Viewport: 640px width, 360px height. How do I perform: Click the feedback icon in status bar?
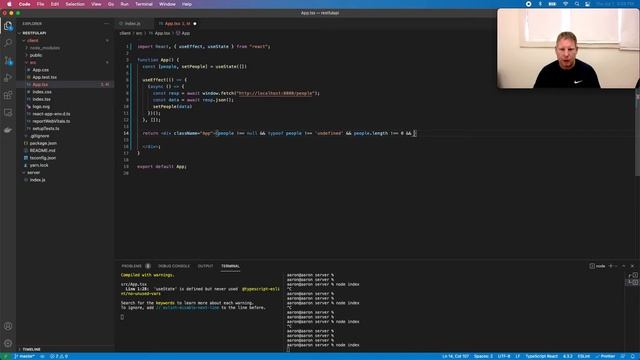pyautogui.click(x=623, y=356)
